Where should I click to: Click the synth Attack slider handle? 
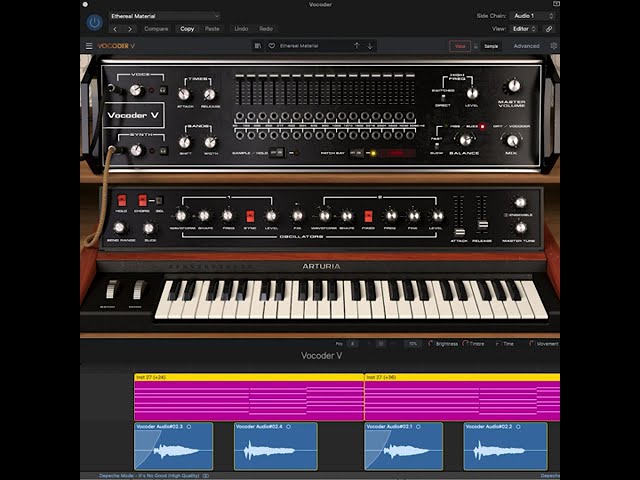click(459, 232)
